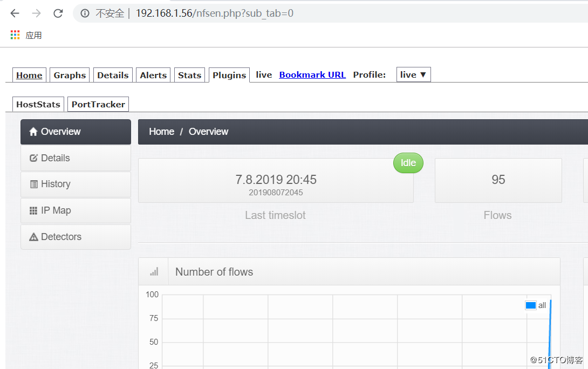Screen dimensions: 588x369
Task: Click Home in the breadcrumb path
Action: point(161,131)
